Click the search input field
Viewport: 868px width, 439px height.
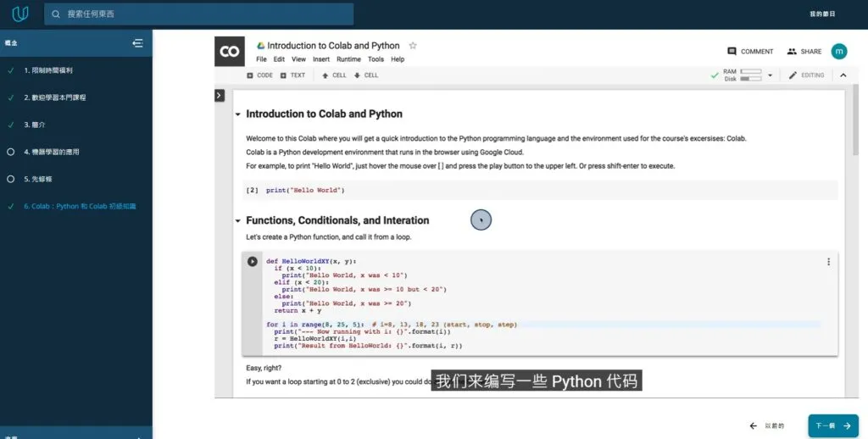(198, 14)
